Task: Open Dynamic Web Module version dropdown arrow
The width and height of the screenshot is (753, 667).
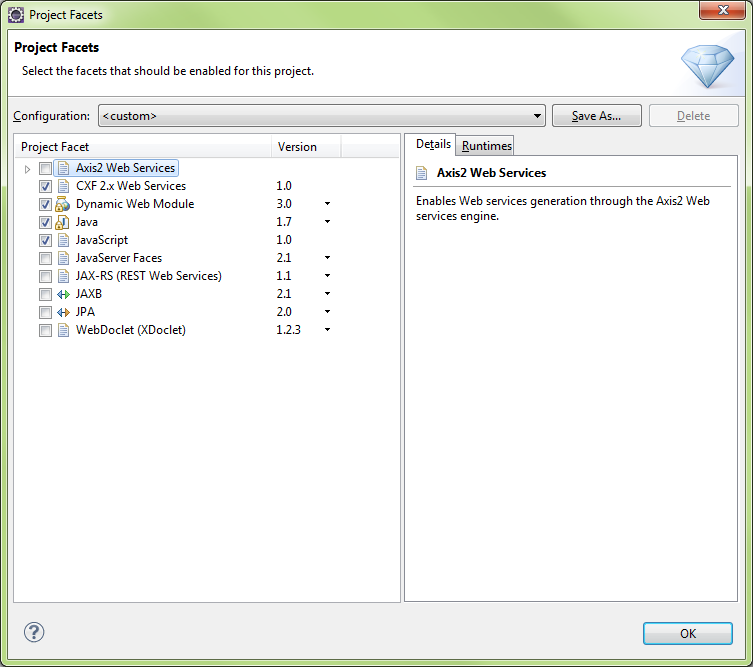Action: [328, 204]
